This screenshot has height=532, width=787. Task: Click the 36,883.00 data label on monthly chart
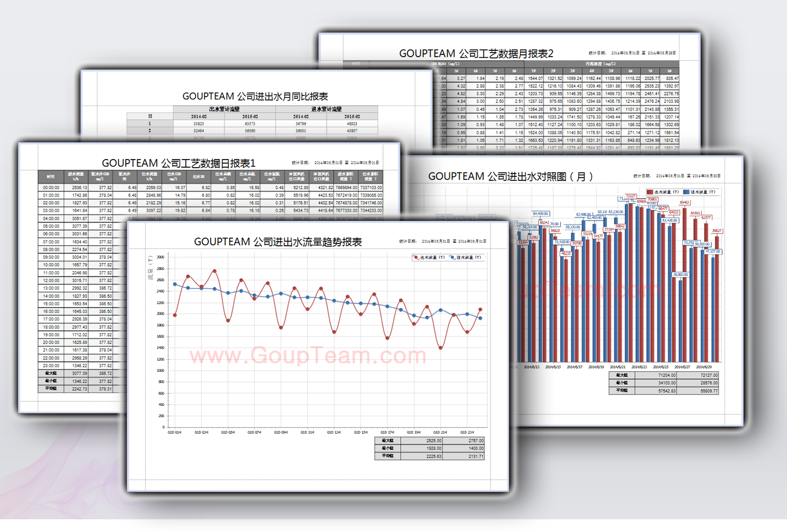681,275
